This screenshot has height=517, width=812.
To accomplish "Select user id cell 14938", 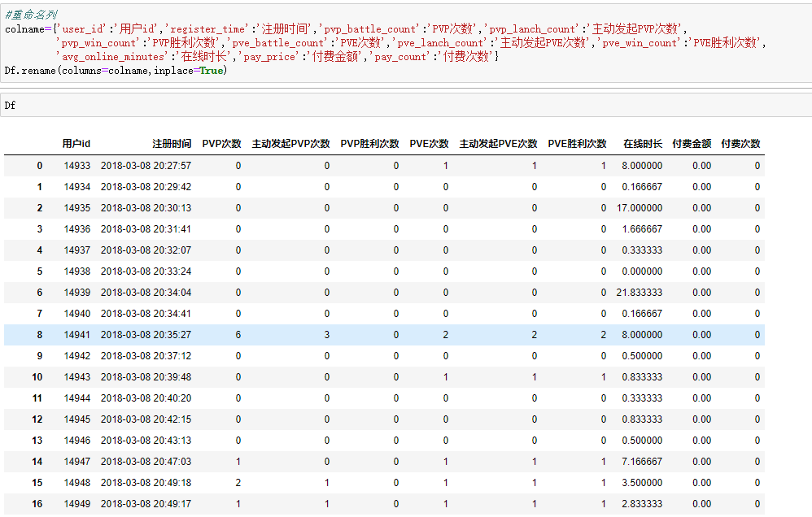I will coord(77,272).
